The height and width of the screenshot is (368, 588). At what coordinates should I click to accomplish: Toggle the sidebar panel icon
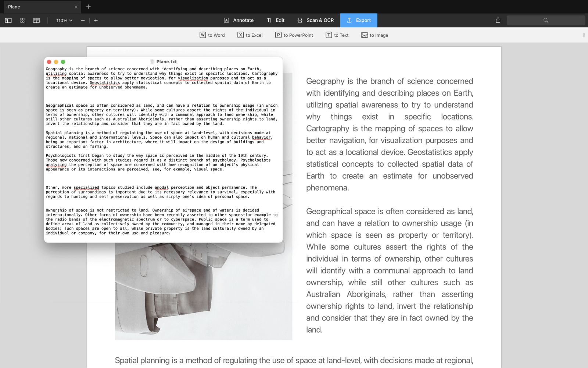click(8, 20)
